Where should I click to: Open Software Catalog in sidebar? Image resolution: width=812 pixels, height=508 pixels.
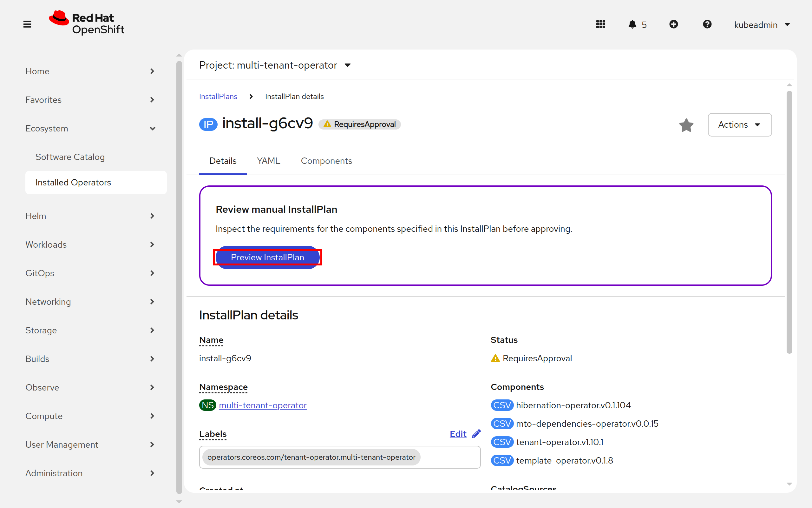[x=96, y=157]
